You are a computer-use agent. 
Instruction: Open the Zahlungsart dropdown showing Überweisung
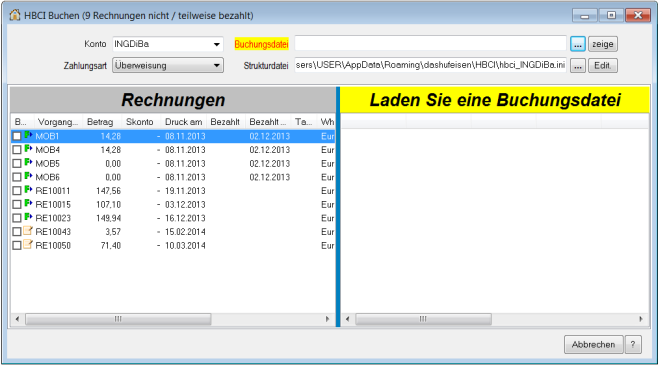[167, 65]
